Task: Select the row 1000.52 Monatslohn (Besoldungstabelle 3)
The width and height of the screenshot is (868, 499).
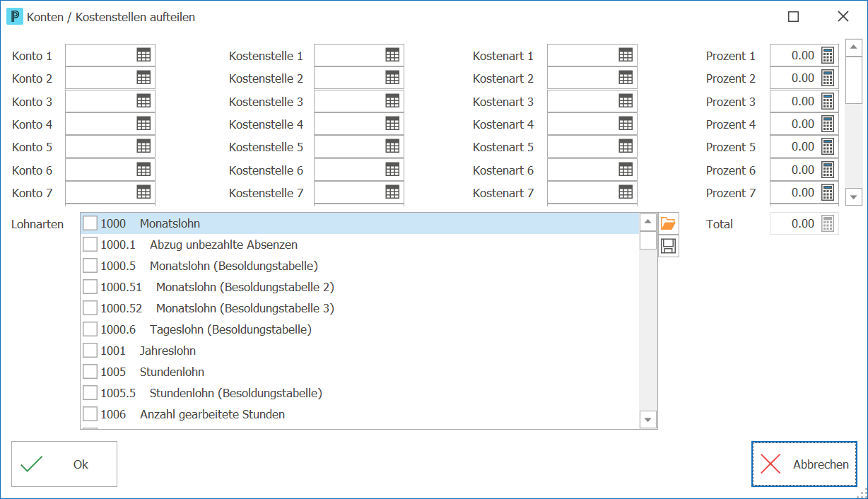Action: click(x=360, y=308)
